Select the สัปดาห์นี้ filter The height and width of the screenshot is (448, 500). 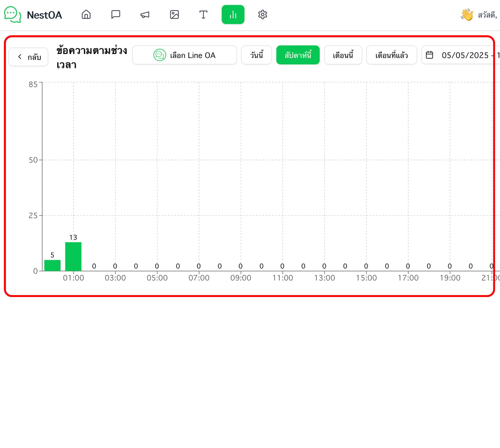tap(298, 55)
